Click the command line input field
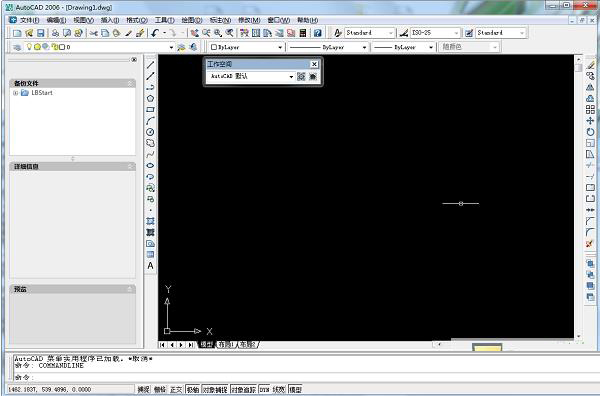The width and height of the screenshot is (600, 396). pyautogui.click(x=306, y=377)
